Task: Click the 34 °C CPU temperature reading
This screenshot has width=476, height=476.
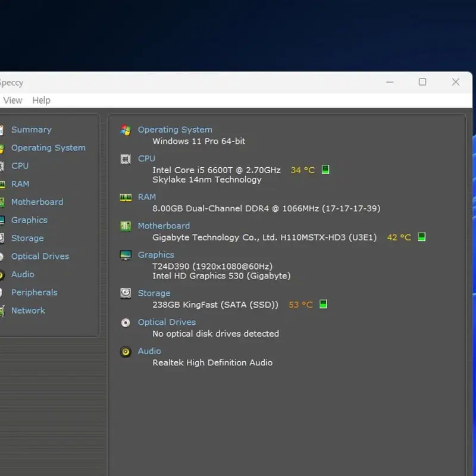Action: pos(303,170)
